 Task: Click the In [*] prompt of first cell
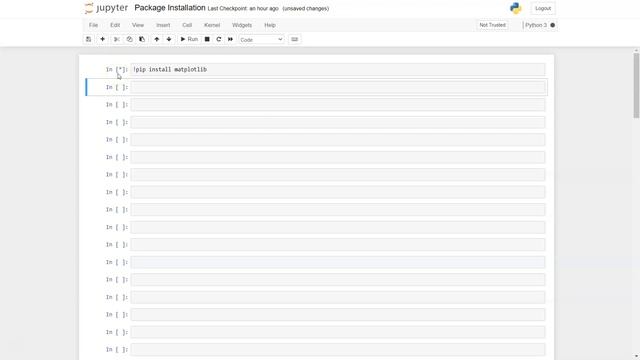117,70
